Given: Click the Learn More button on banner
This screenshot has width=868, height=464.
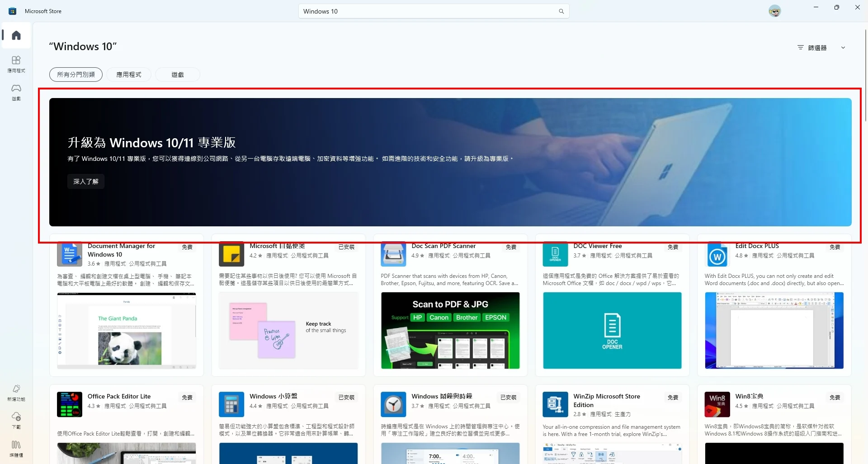Looking at the screenshot, I should coord(86,182).
